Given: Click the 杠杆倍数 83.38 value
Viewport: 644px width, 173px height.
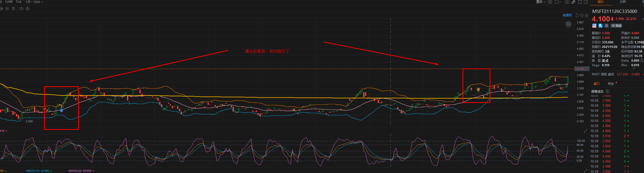Looking at the screenshot, I should [x=638, y=51].
